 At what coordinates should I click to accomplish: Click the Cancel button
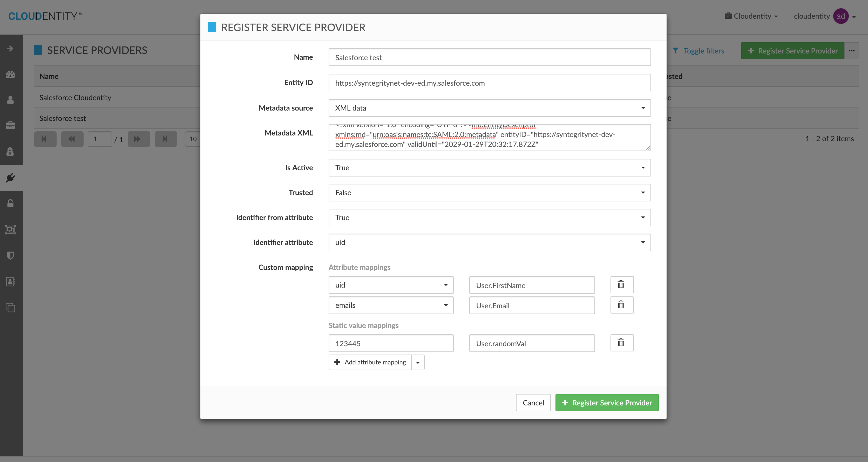pyautogui.click(x=533, y=403)
